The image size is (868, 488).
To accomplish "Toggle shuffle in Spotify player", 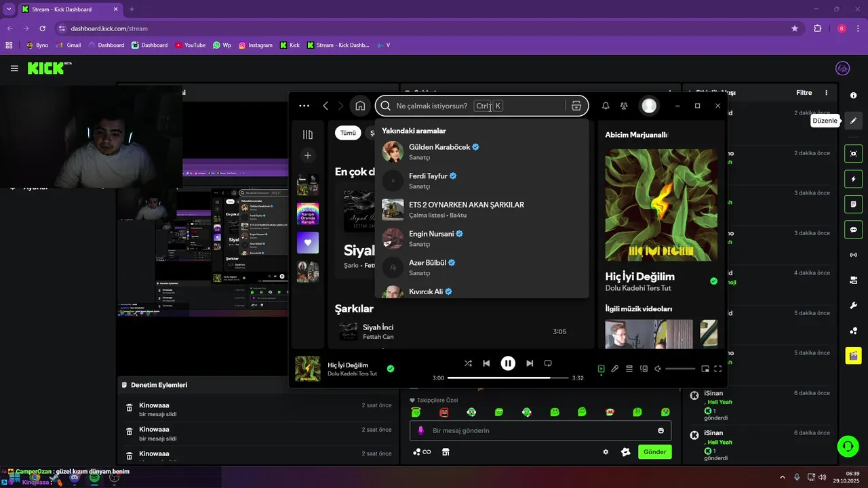I will [x=468, y=363].
